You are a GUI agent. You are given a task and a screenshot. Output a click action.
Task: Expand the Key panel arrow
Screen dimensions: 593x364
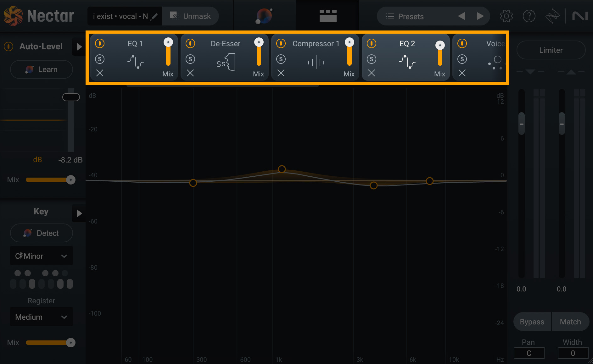click(79, 213)
